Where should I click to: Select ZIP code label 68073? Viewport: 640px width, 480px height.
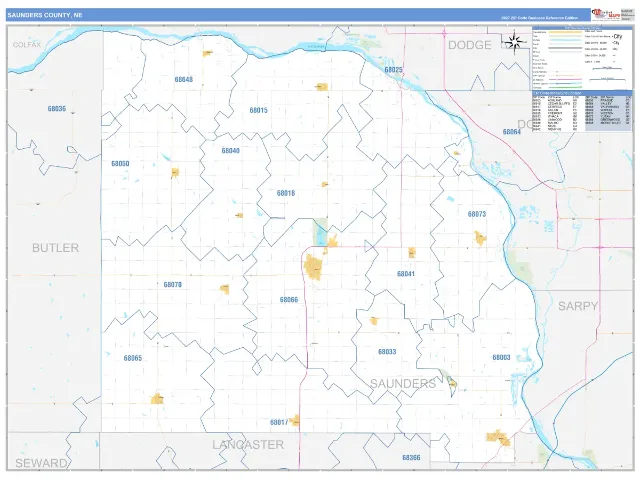tap(477, 214)
